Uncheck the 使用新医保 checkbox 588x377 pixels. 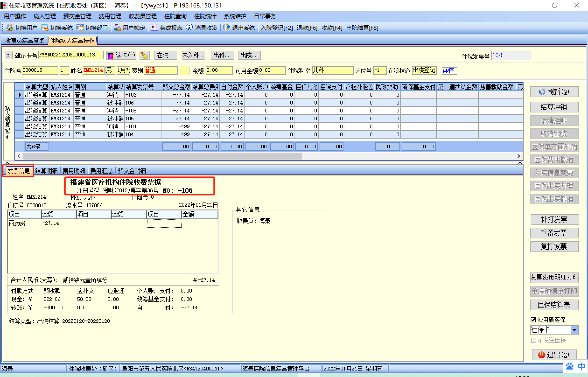pyautogui.click(x=533, y=320)
